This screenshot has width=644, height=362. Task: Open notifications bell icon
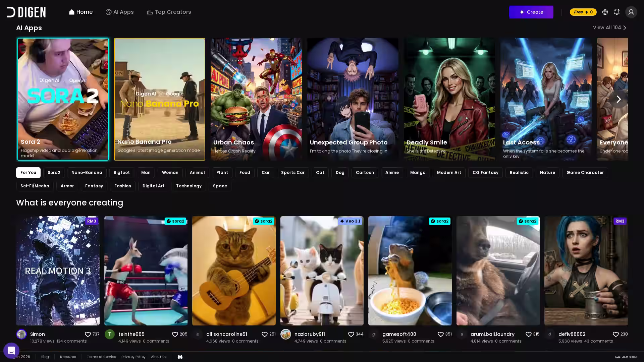[616, 12]
